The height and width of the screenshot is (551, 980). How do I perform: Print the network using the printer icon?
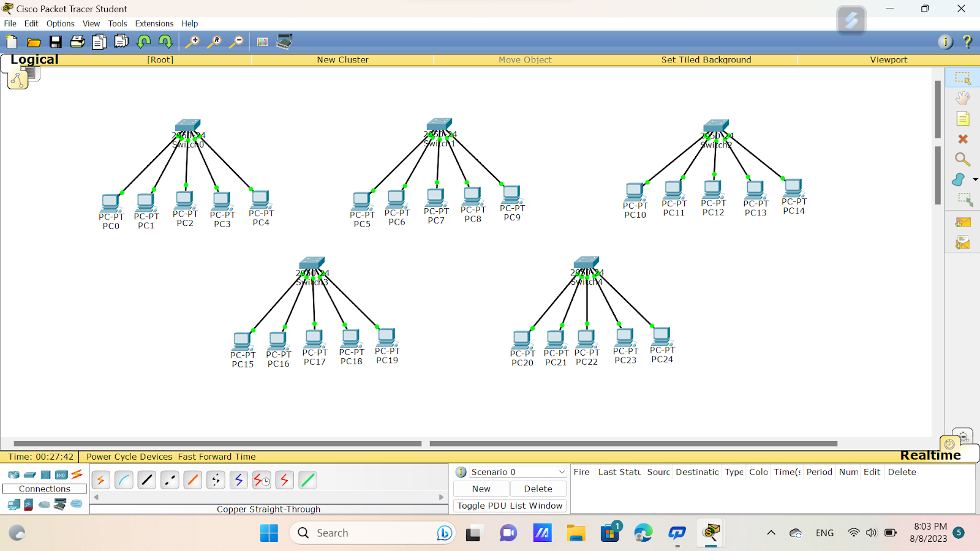click(x=78, y=42)
